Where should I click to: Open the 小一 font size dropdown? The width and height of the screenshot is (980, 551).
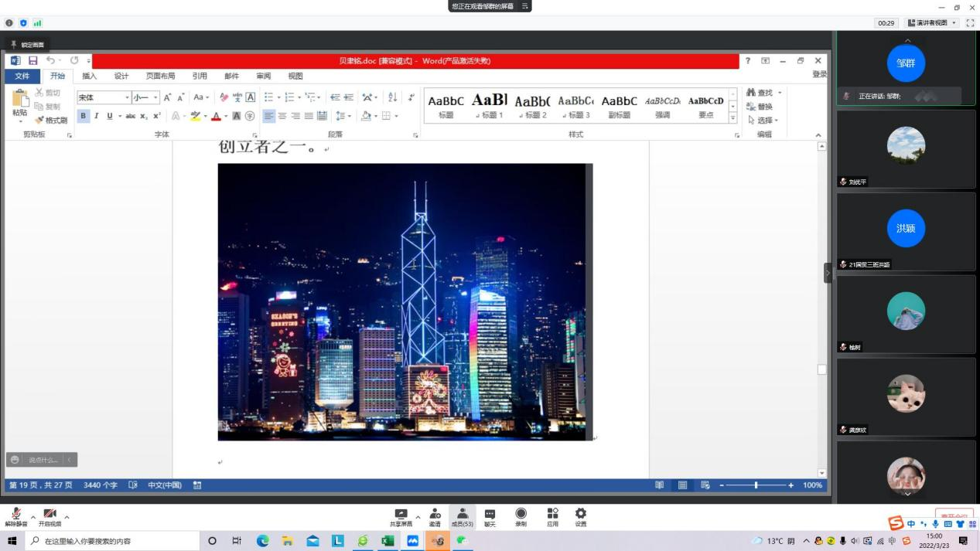155,97
